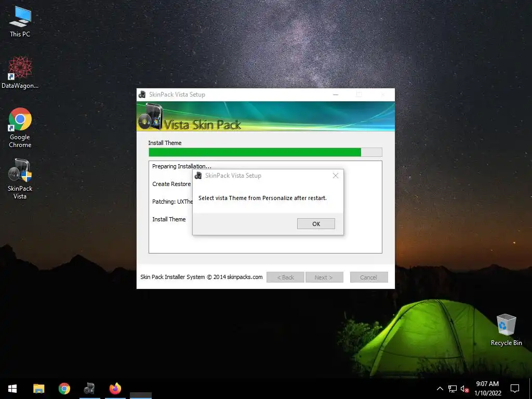Click the greyed < Back button

(x=285, y=277)
